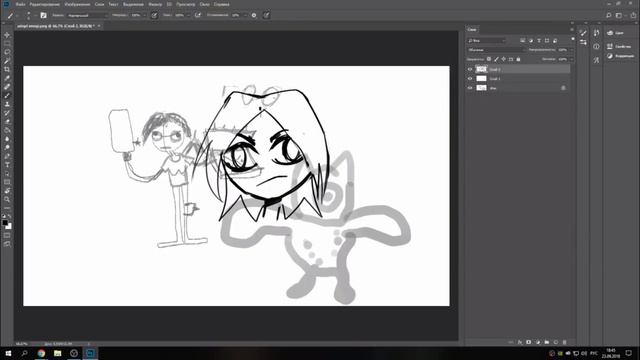The image size is (640, 360).
Task: Toggle Quick Mask mode icon
Action: [7, 235]
